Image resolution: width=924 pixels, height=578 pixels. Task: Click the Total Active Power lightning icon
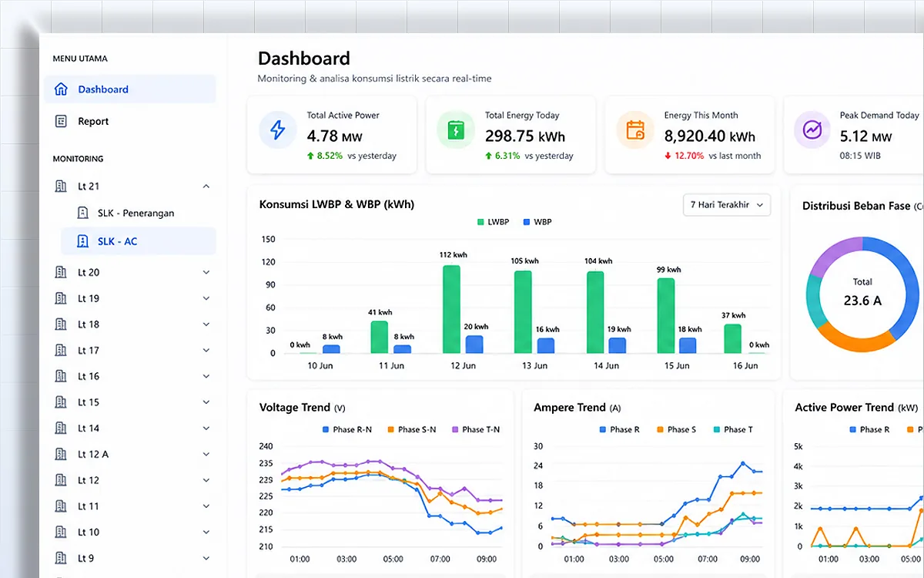coord(278,130)
